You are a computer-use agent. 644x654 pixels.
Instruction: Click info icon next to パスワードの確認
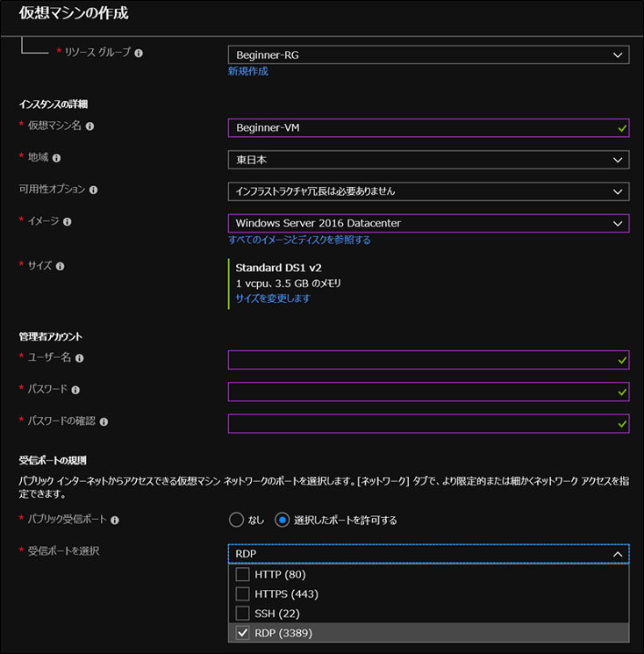point(104,421)
